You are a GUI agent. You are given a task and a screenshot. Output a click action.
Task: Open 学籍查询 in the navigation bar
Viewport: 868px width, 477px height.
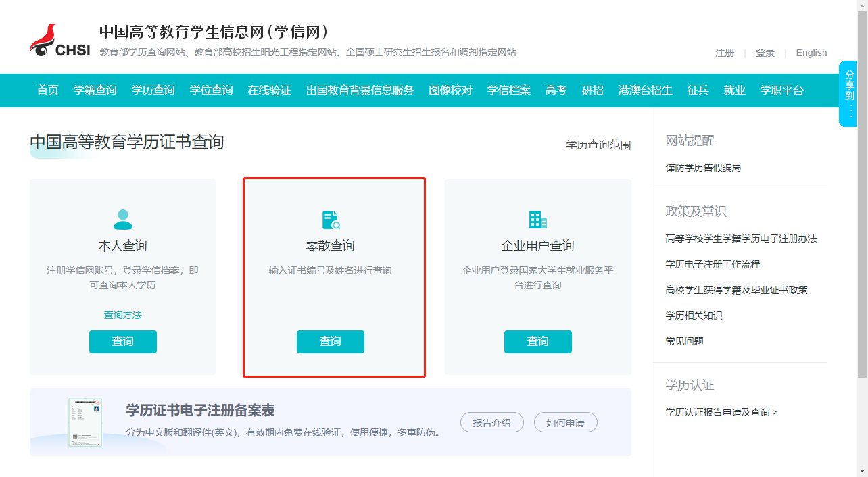[x=95, y=91]
